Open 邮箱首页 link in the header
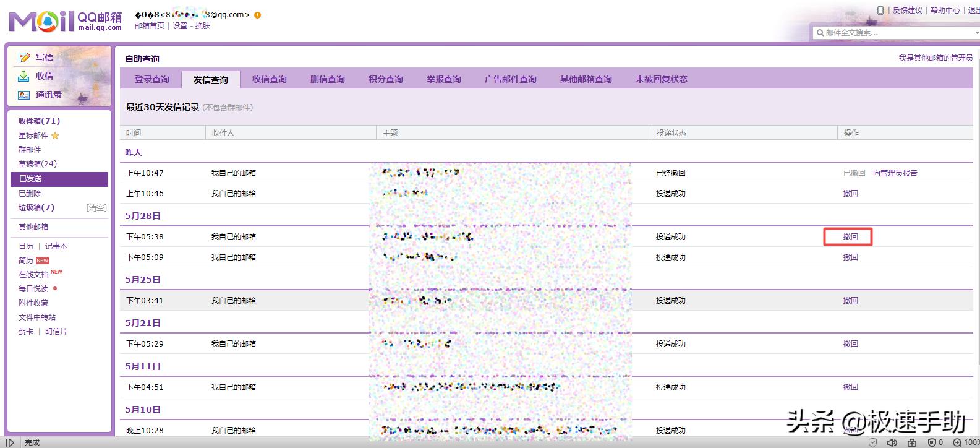 pyautogui.click(x=150, y=26)
